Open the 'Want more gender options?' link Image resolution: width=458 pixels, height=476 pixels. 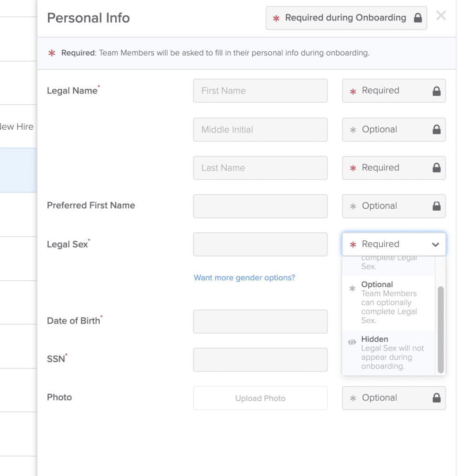coord(244,278)
